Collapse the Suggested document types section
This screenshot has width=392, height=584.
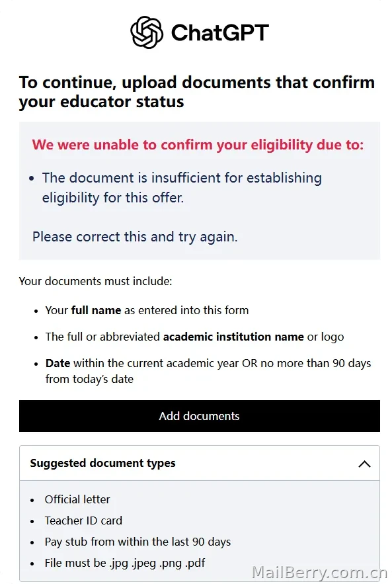coord(200,464)
